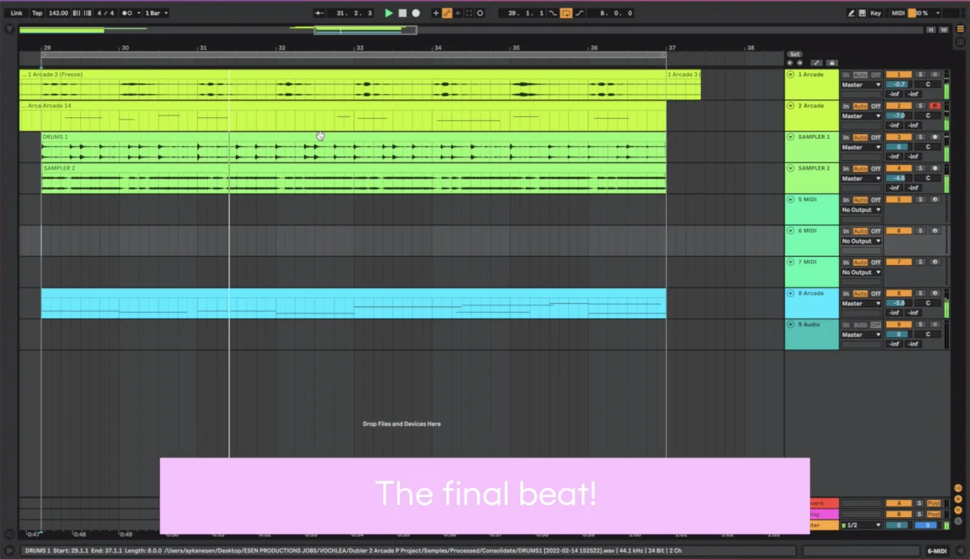
Task: Toggle Computer MIDI Keyboard icon
Action: pyautogui.click(x=862, y=13)
